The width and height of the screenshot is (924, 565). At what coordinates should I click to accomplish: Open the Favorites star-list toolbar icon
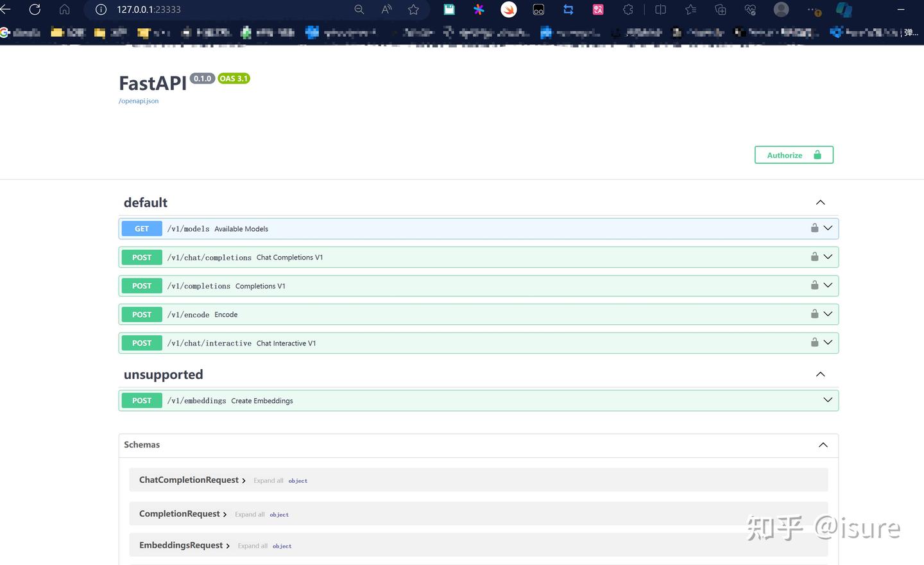click(690, 9)
